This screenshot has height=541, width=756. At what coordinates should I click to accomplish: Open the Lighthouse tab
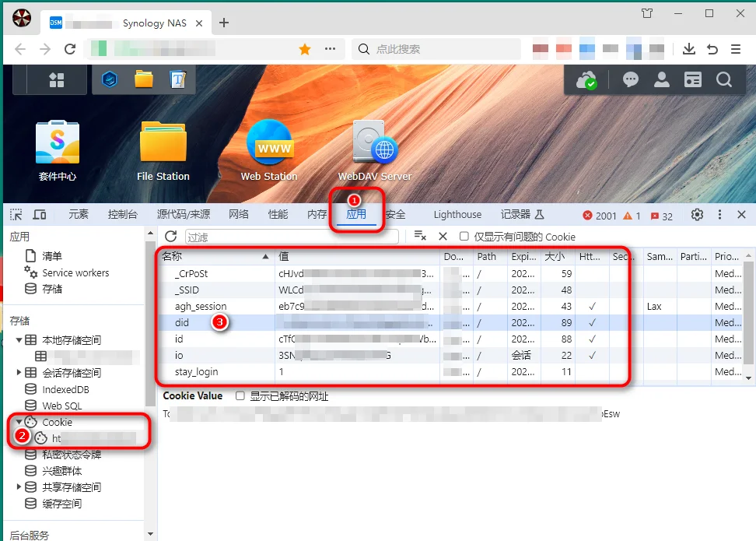(457, 215)
